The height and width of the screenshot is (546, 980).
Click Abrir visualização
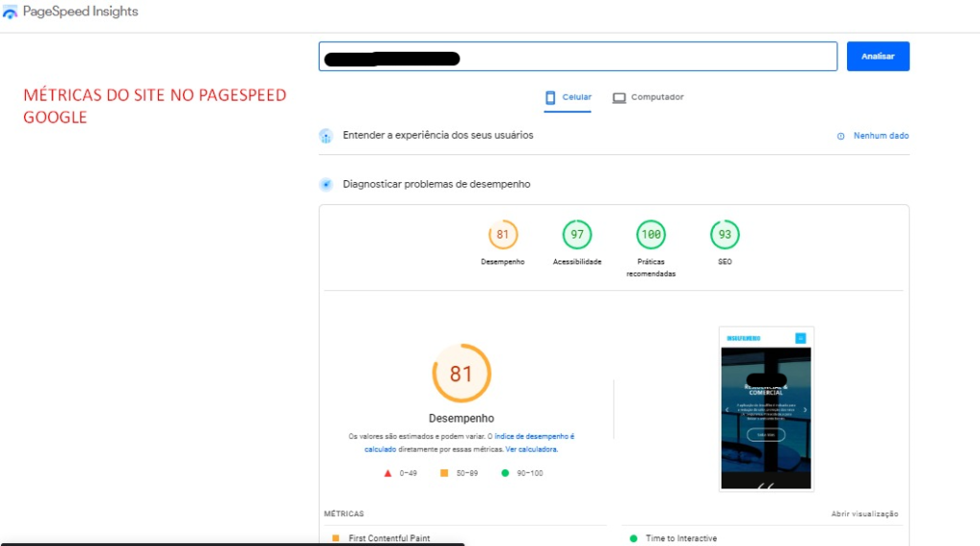(864, 514)
